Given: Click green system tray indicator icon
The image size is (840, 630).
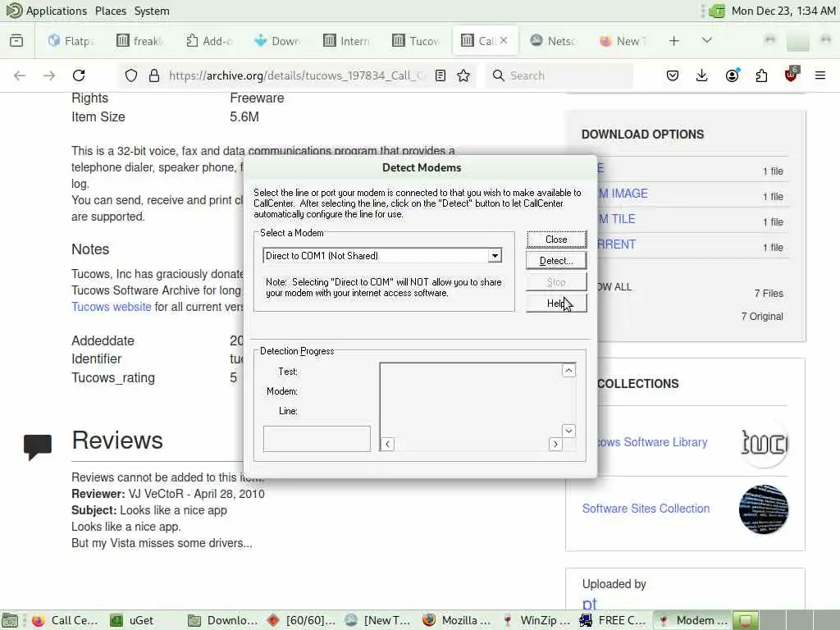Looking at the screenshot, I should tap(716, 11).
